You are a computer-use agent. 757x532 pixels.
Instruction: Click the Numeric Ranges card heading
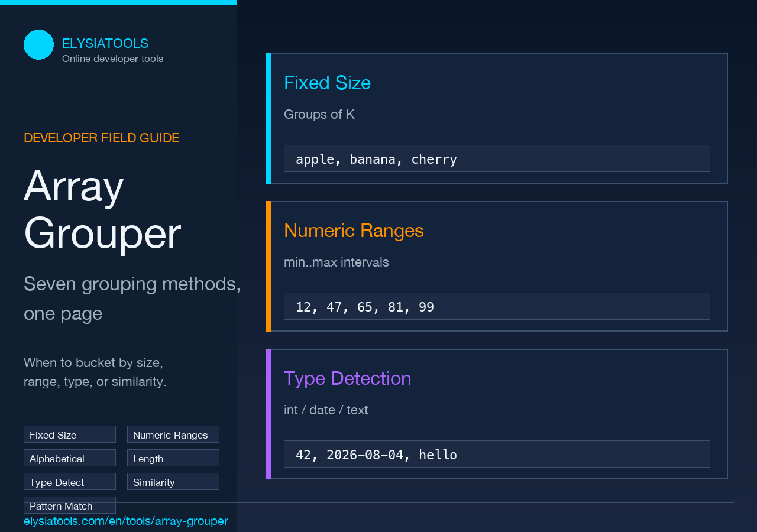tap(354, 231)
